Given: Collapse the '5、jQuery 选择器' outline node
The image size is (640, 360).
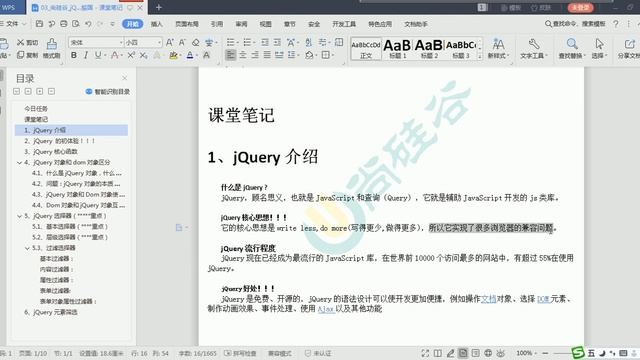Looking at the screenshot, I should (x=19, y=216).
